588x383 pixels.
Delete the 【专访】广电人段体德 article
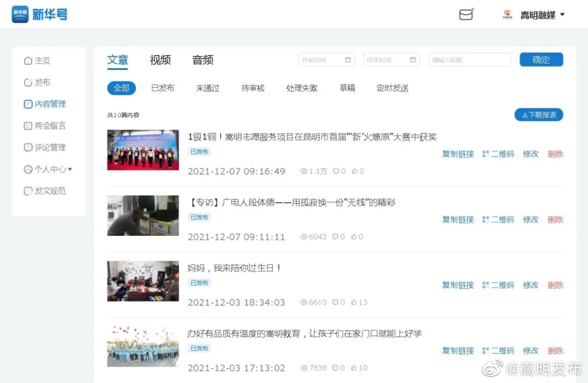pyautogui.click(x=555, y=220)
